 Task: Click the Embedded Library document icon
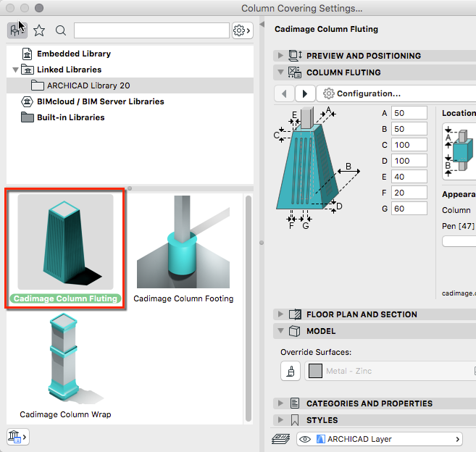[x=27, y=54]
